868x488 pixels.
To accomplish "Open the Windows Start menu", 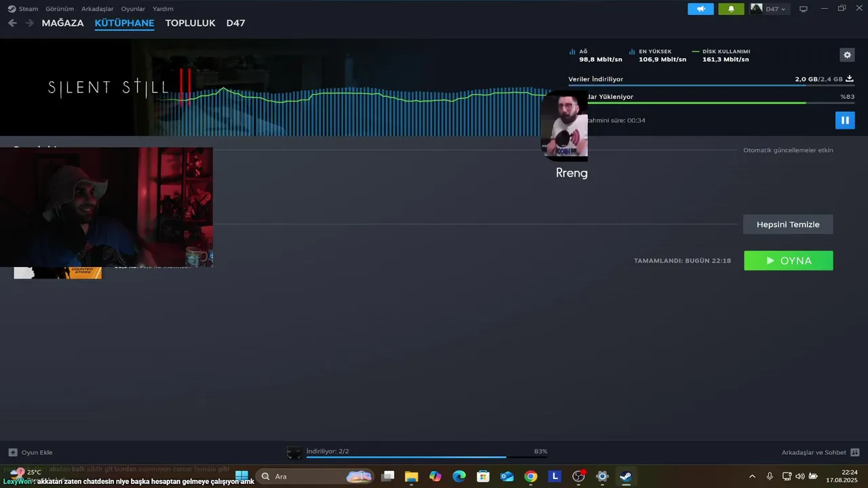I will (242, 476).
